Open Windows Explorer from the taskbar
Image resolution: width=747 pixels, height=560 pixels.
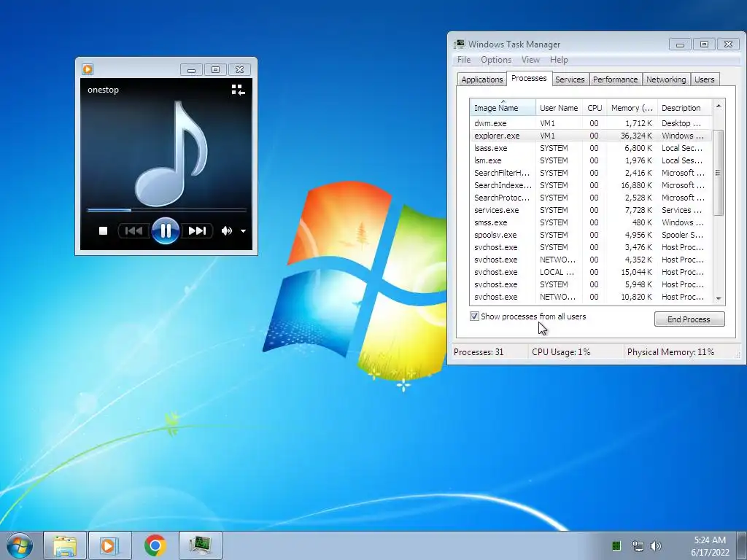point(65,545)
